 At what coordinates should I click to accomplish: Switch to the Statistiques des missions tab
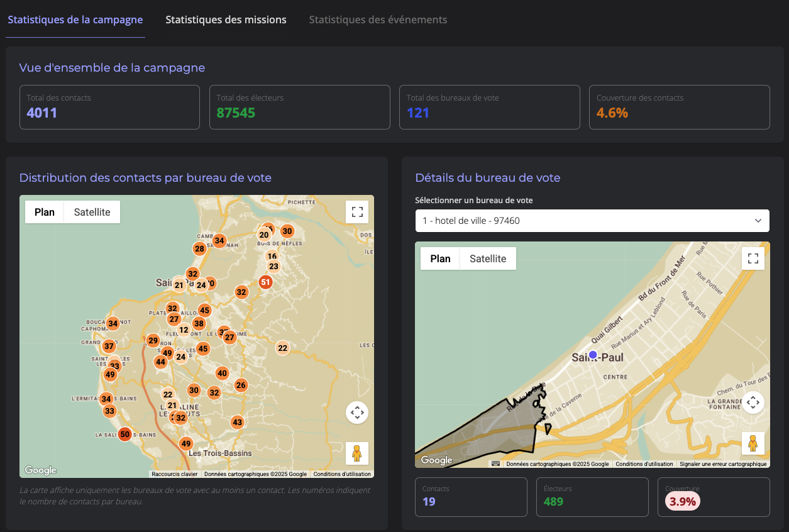click(x=226, y=19)
